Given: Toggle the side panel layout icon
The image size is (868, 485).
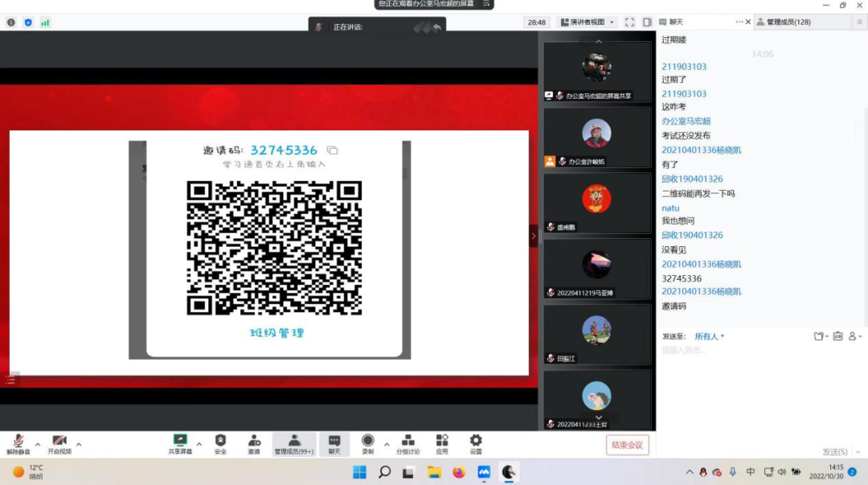Looking at the screenshot, I should point(647,23).
